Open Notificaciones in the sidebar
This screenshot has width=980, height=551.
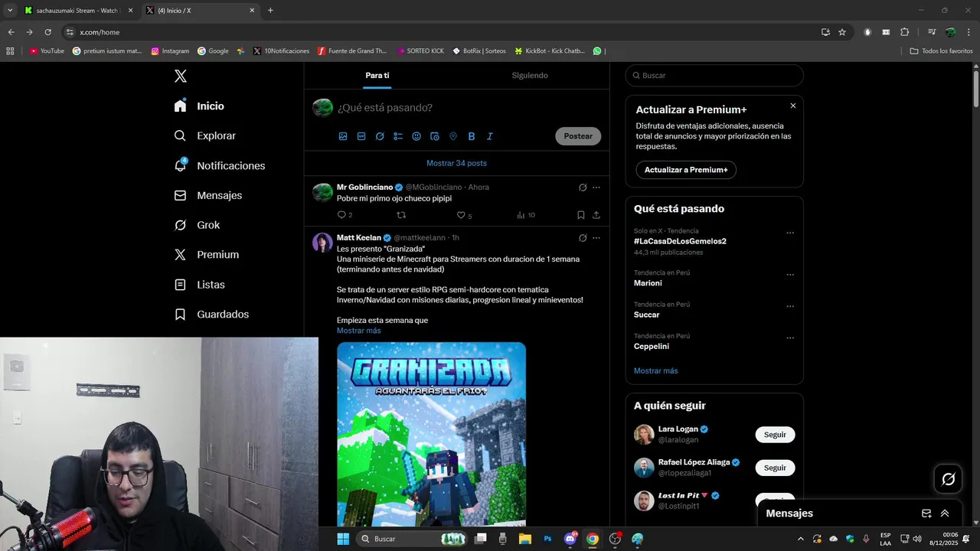coord(219,165)
